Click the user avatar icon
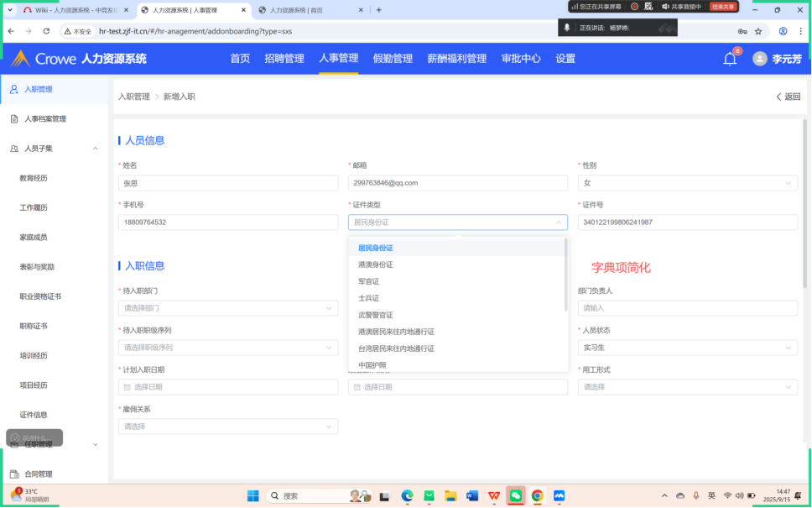This screenshot has width=812, height=508. click(760, 59)
